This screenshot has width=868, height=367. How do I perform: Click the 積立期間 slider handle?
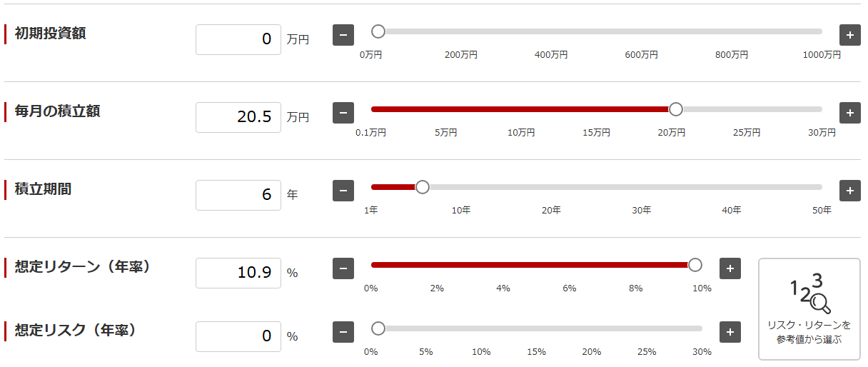pyautogui.click(x=423, y=187)
